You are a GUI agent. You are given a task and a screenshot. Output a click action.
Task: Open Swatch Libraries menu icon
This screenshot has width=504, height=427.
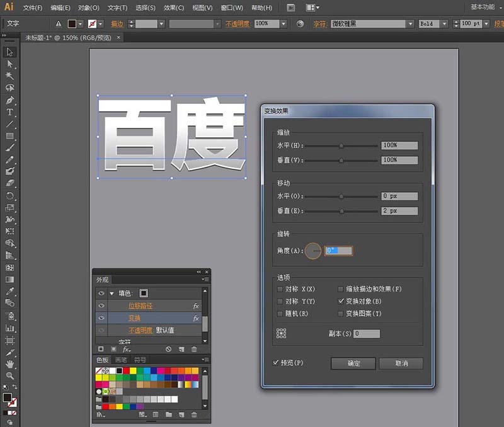pyautogui.click(x=100, y=415)
